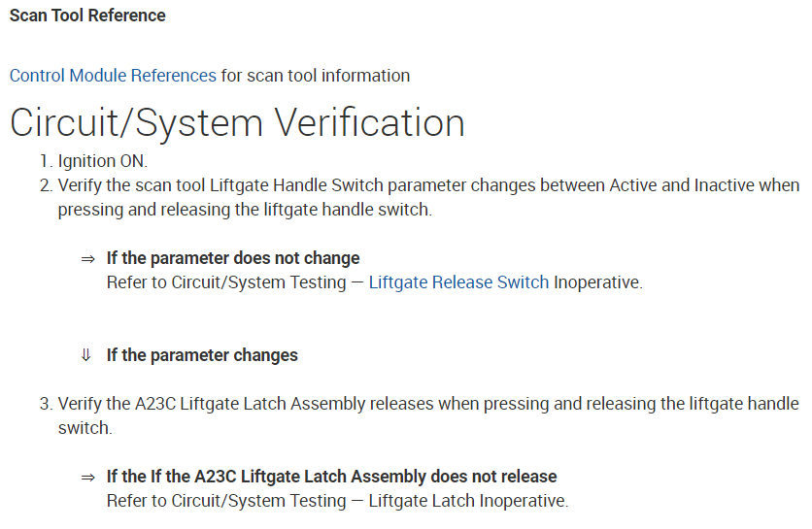
Task: Click the 'Verify the scan tool Liftgate Handle Switch' sentence
Action: [427, 185]
